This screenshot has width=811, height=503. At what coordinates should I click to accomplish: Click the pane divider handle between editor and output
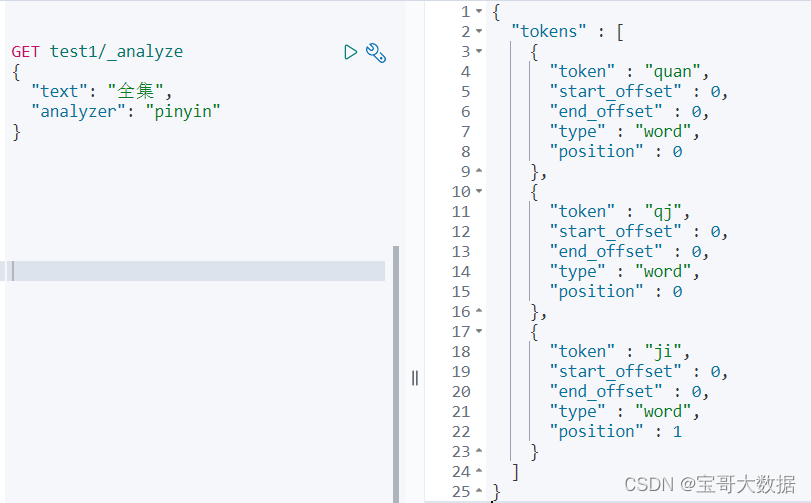click(415, 378)
